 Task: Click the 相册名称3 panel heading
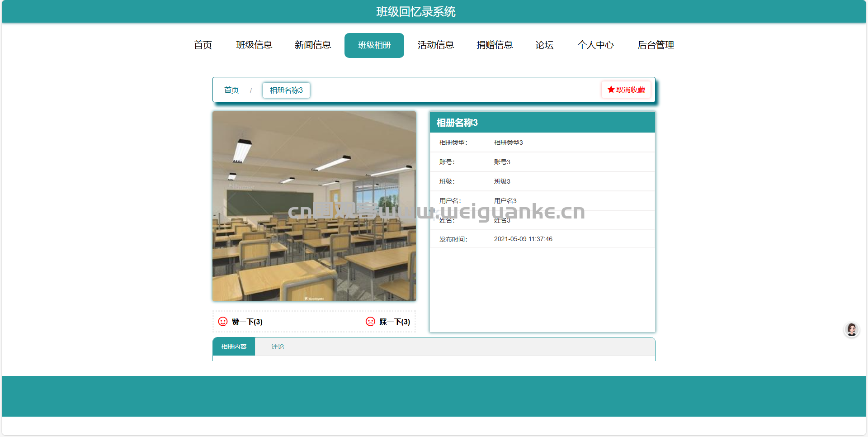point(457,123)
